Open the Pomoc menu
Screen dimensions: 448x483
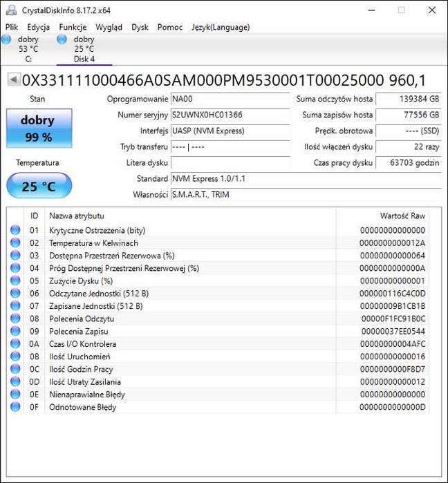point(170,27)
